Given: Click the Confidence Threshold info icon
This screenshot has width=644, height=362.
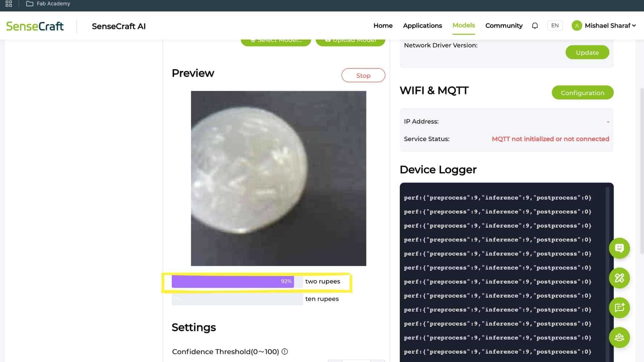Looking at the screenshot, I should pos(285,352).
